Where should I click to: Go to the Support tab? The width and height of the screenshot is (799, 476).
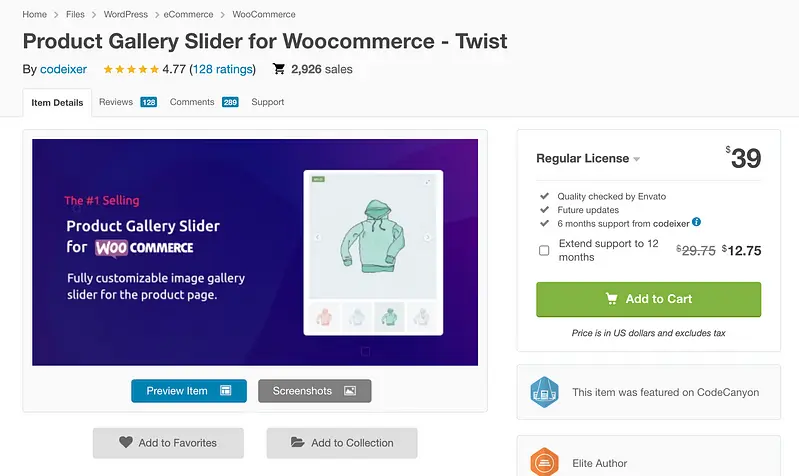tap(268, 102)
